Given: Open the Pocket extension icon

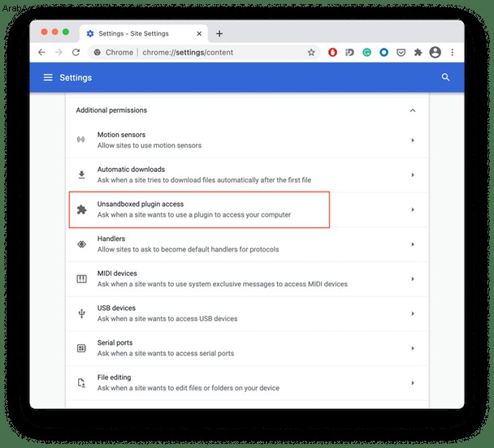Looking at the screenshot, I should (401, 52).
